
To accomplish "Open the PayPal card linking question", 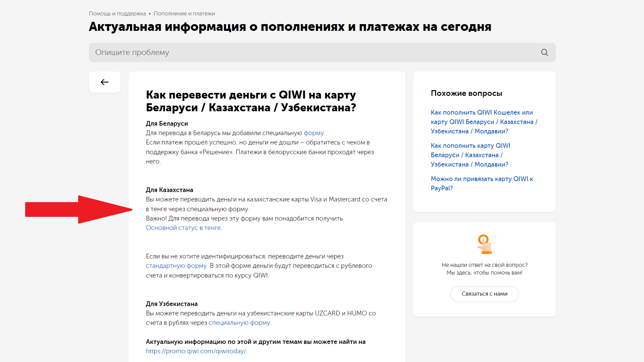I will coord(482,183).
